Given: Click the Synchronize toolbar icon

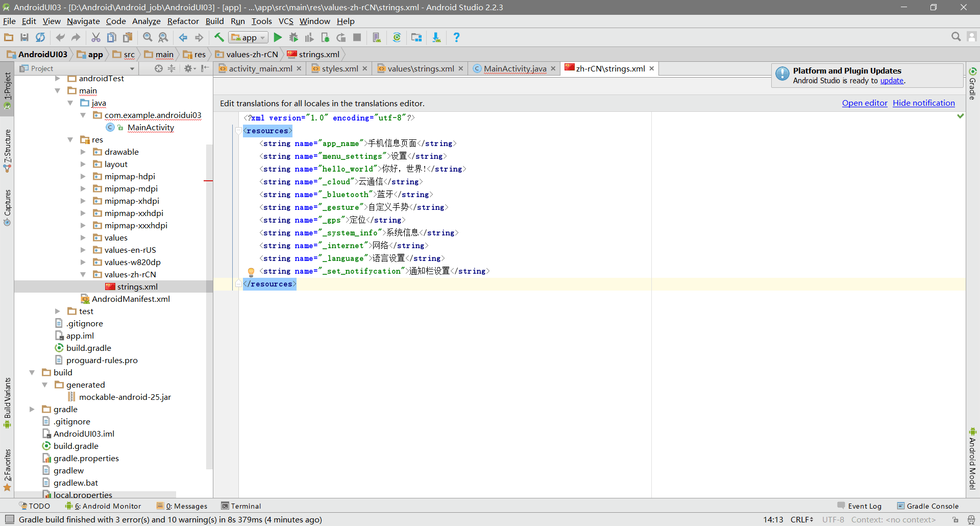Looking at the screenshot, I should pos(40,37).
